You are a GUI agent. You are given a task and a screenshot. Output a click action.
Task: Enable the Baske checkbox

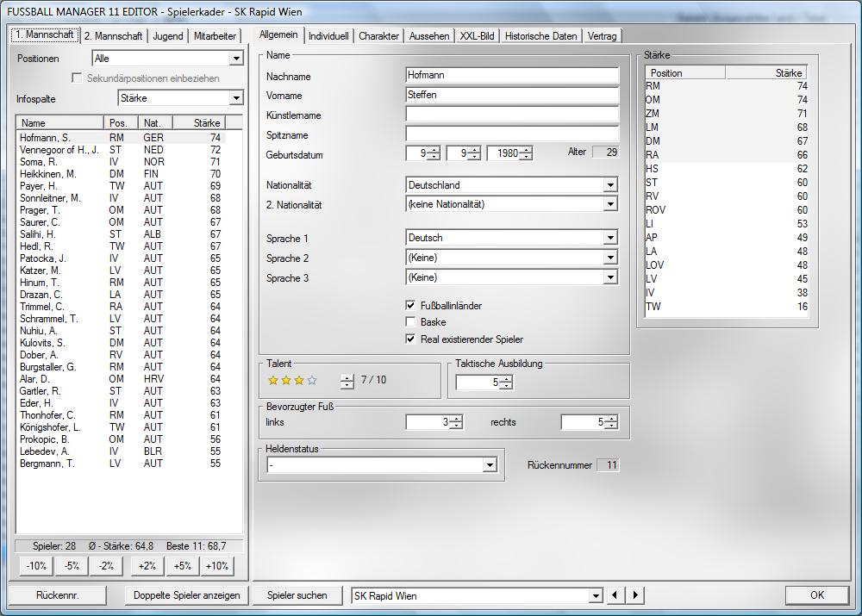(x=410, y=322)
